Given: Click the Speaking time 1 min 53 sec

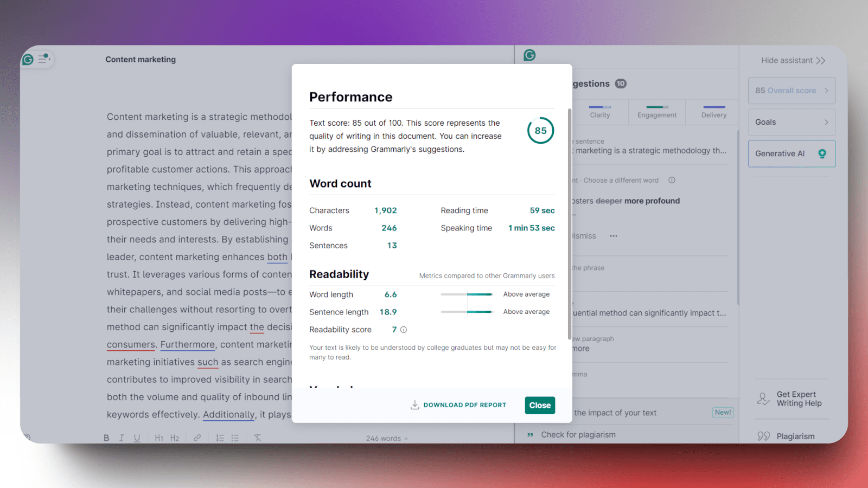Looking at the screenshot, I should click(x=532, y=228).
